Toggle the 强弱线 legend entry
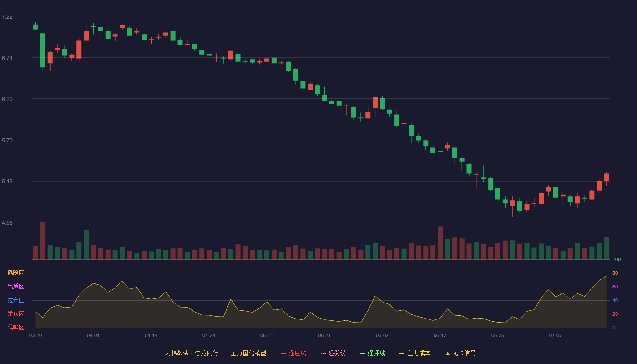The image size is (637, 364). click(x=333, y=353)
